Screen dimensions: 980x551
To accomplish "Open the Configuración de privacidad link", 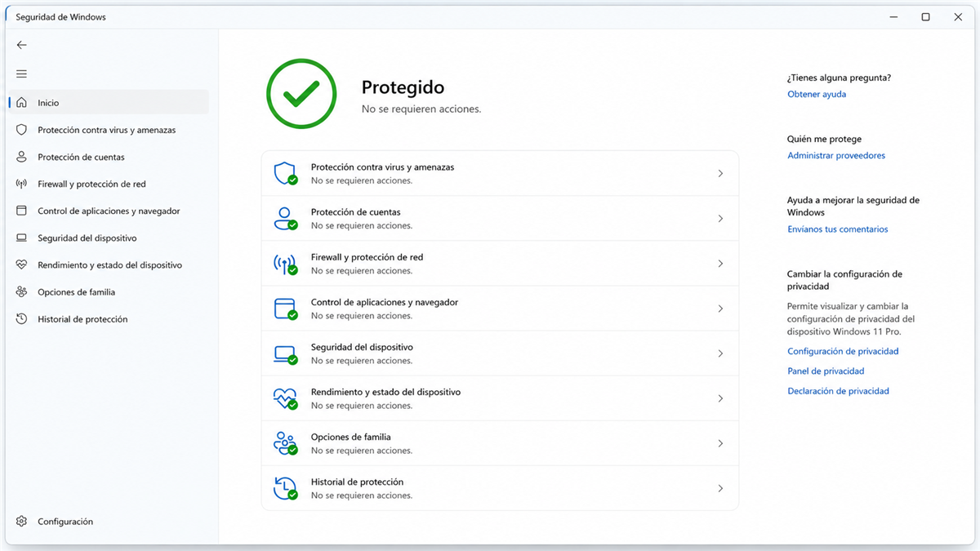I will pos(843,352).
